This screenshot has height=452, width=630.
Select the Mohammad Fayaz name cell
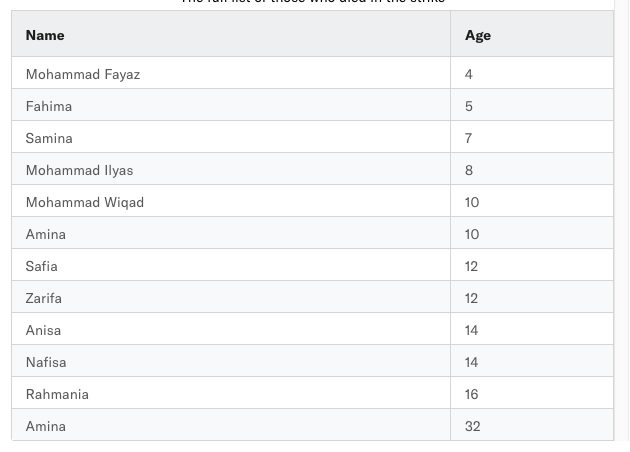231,73
